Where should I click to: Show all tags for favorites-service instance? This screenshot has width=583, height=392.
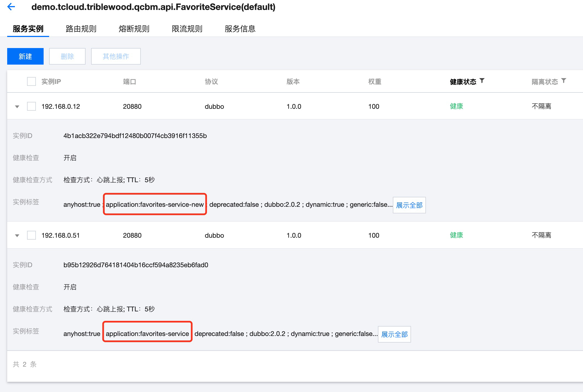click(394, 334)
